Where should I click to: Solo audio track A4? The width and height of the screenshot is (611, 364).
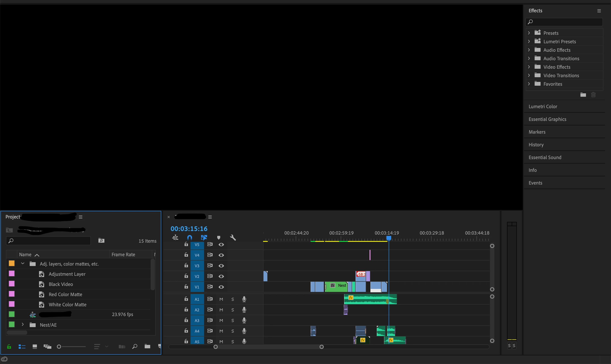tap(233, 331)
